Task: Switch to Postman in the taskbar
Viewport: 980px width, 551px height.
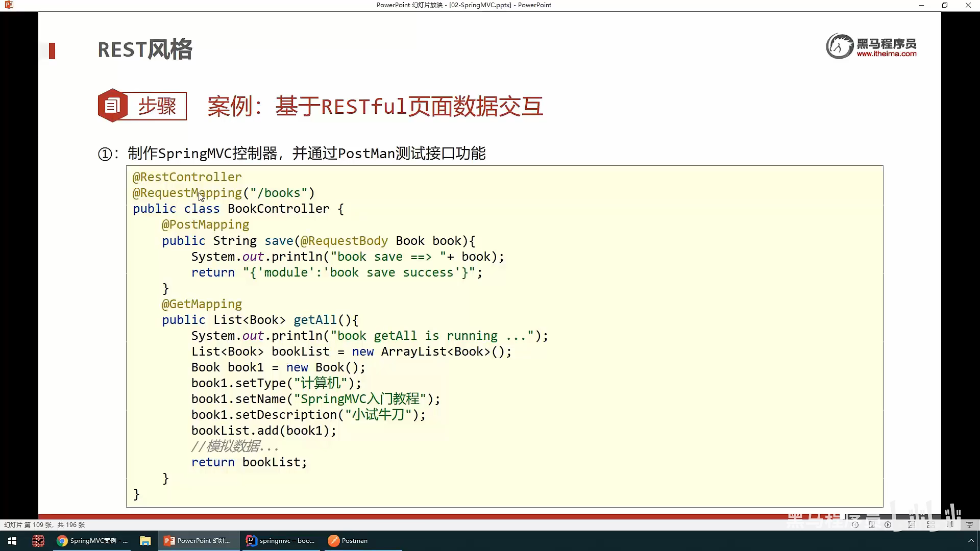Action: pos(348,541)
